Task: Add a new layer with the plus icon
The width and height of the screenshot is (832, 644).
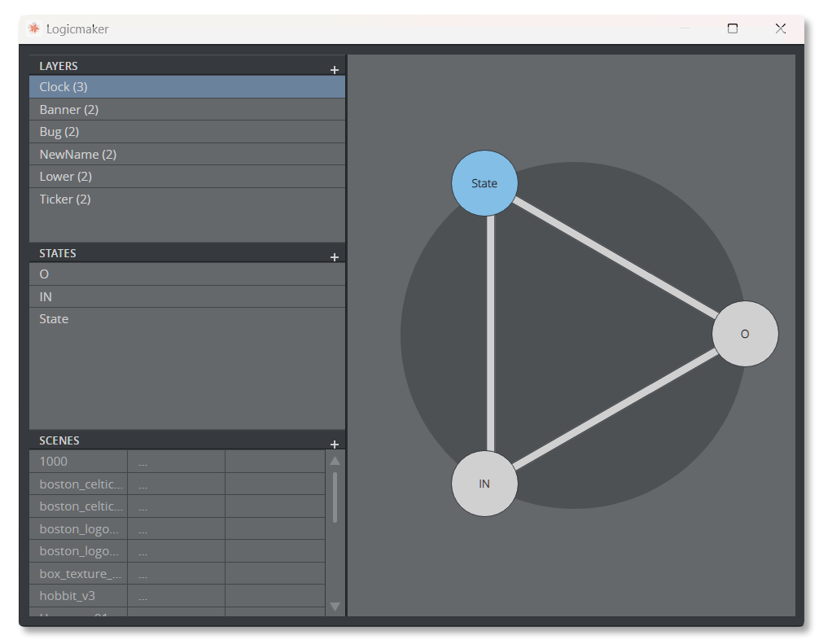Action: pyautogui.click(x=334, y=70)
